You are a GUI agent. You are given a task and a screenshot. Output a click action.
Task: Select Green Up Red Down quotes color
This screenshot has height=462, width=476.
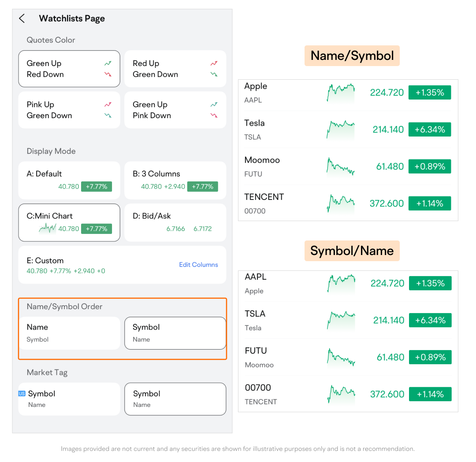(69, 69)
